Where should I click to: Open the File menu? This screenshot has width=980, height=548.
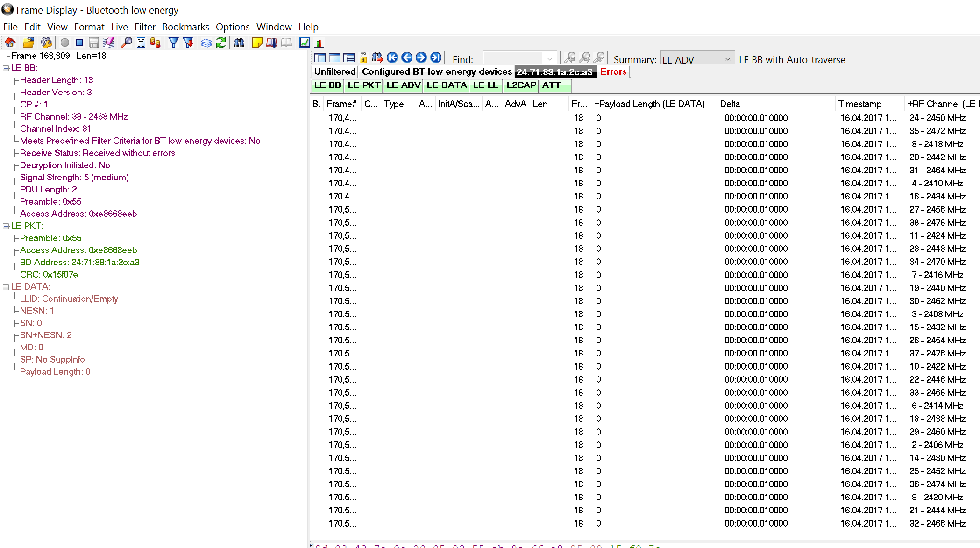tap(10, 27)
